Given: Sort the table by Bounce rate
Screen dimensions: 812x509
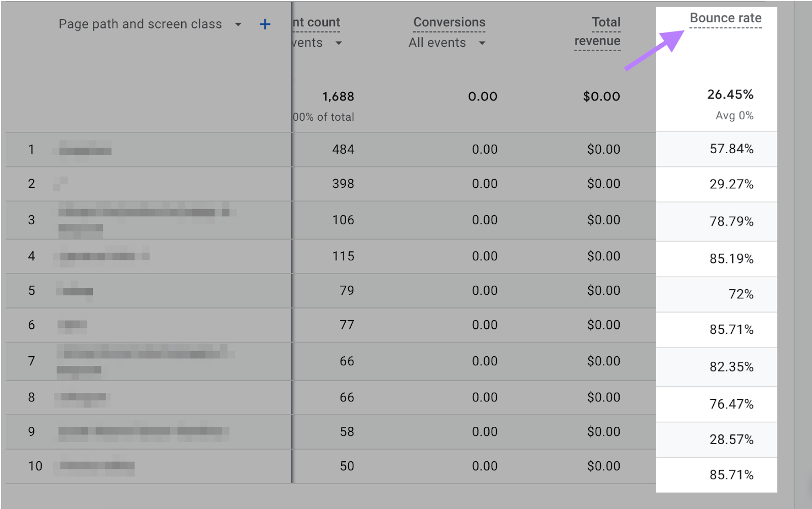Looking at the screenshot, I should click(725, 17).
